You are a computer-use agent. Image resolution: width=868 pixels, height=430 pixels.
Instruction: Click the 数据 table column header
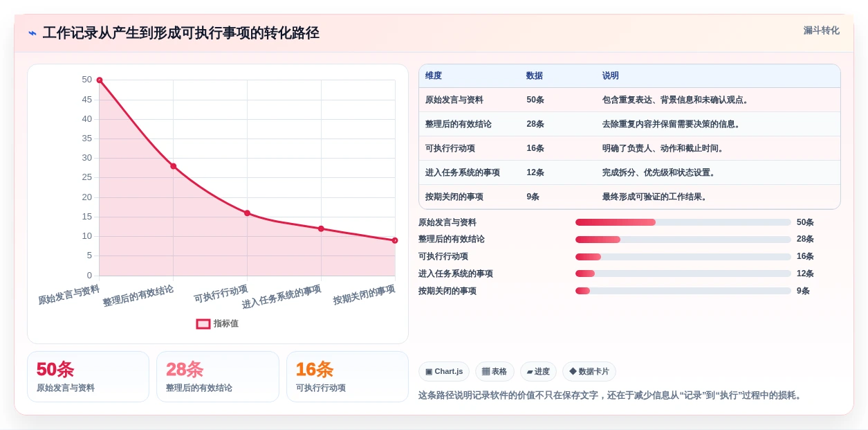(535, 75)
